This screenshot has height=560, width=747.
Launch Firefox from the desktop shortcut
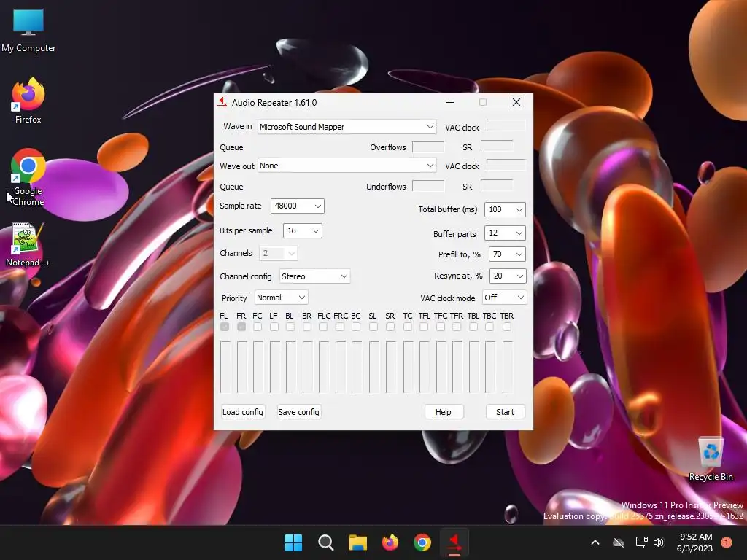pos(28,101)
